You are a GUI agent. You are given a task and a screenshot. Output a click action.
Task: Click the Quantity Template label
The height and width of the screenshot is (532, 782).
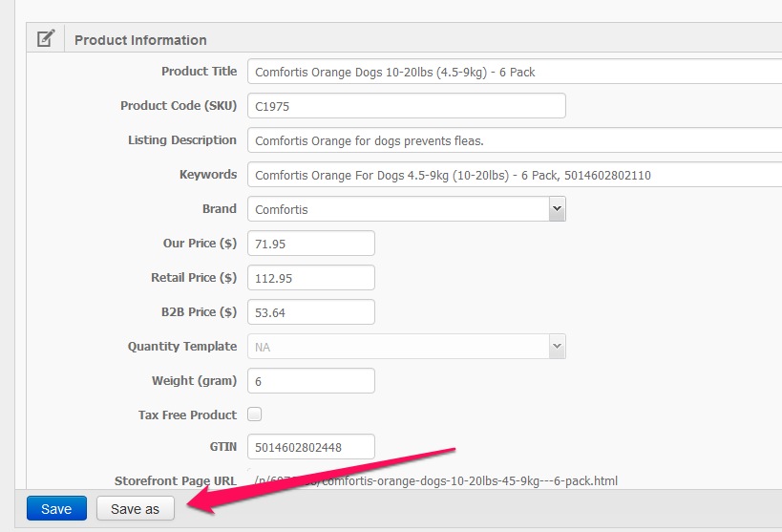tap(182, 347)
